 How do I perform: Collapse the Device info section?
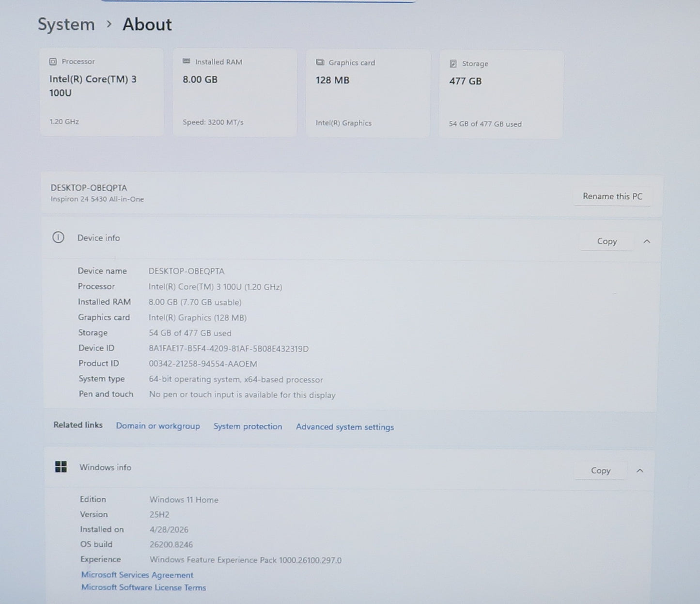tap(647, 241)
